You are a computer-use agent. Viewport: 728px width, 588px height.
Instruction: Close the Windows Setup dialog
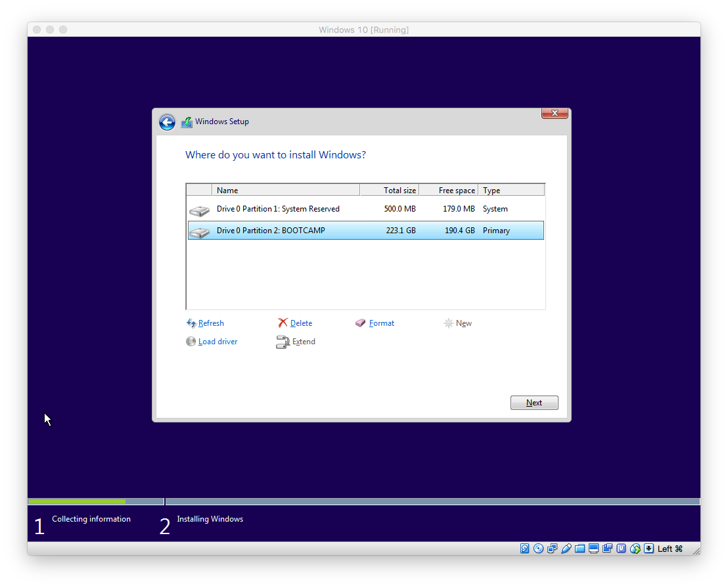click(x=555, y=113)
